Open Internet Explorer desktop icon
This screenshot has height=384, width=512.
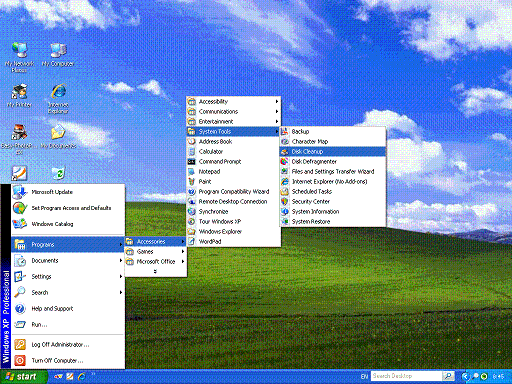[x=58, y=99]
